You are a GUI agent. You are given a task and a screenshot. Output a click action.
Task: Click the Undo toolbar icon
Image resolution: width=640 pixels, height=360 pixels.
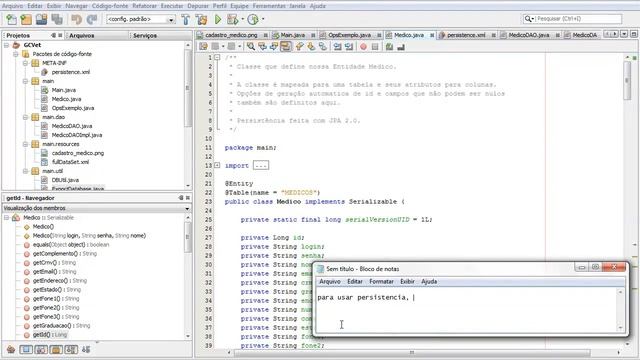[x=76, y=19]
